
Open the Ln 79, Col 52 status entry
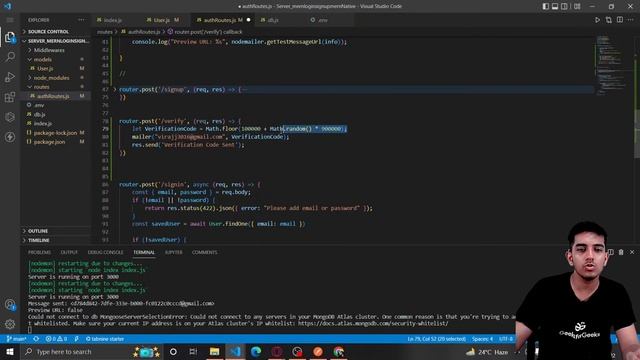click(x=436, y=339)
